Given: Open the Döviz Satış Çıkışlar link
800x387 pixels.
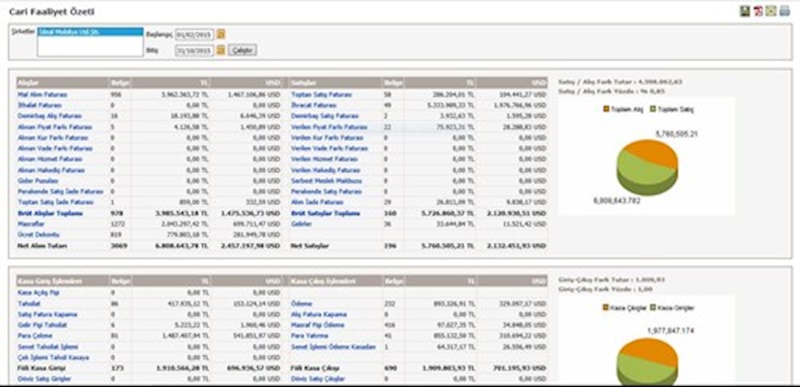Looking at the screenshot, I should tap(318, 379).
